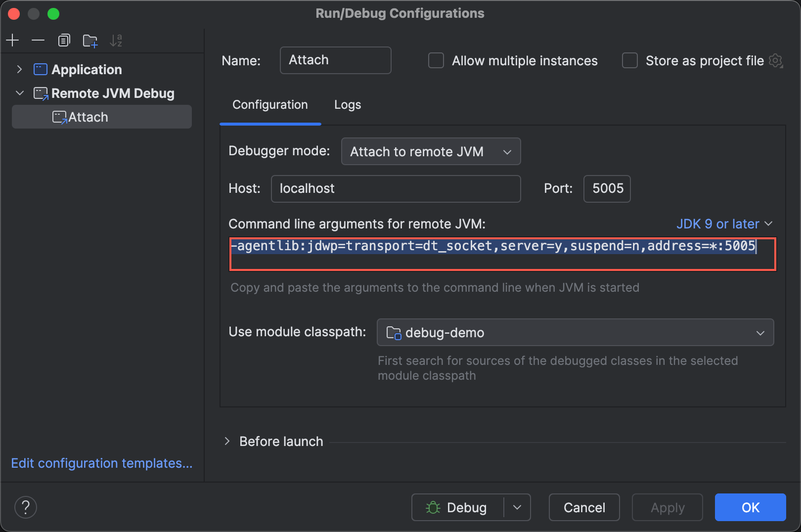Viewport: 801px width, 532px height.
Task: Enable Allow multiple instances
Action: point(436,60)
